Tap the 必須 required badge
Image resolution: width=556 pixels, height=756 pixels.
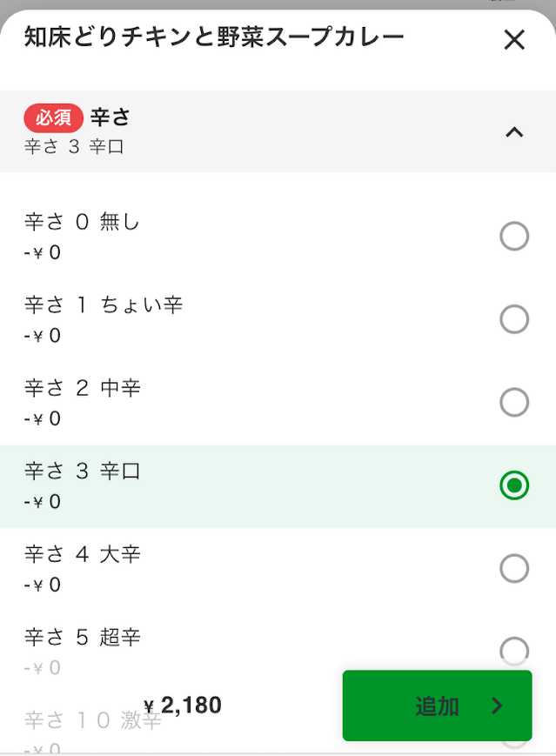[x=53, y=117]
